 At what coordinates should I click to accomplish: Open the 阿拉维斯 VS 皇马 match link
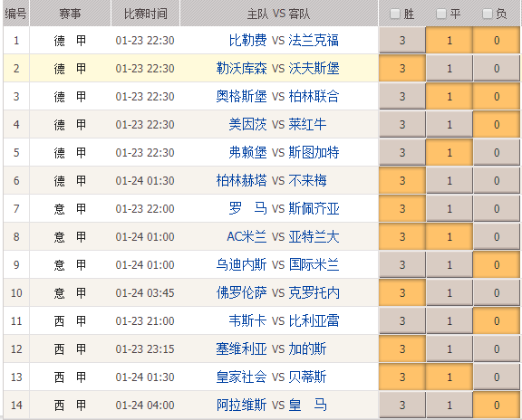pyautogui.click(x=271, y=405)
